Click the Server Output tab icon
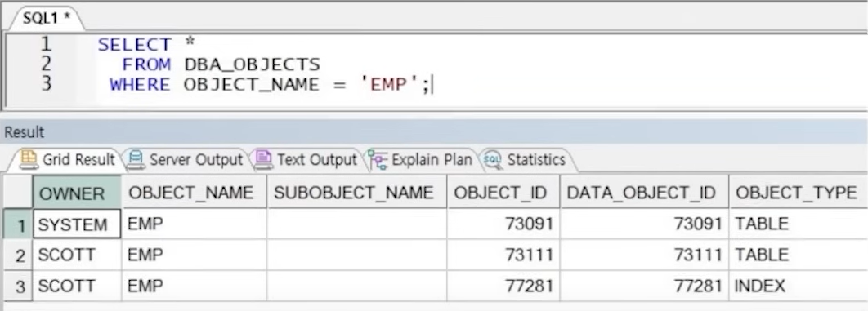868x311 pixels. click(x=136, y=160)
